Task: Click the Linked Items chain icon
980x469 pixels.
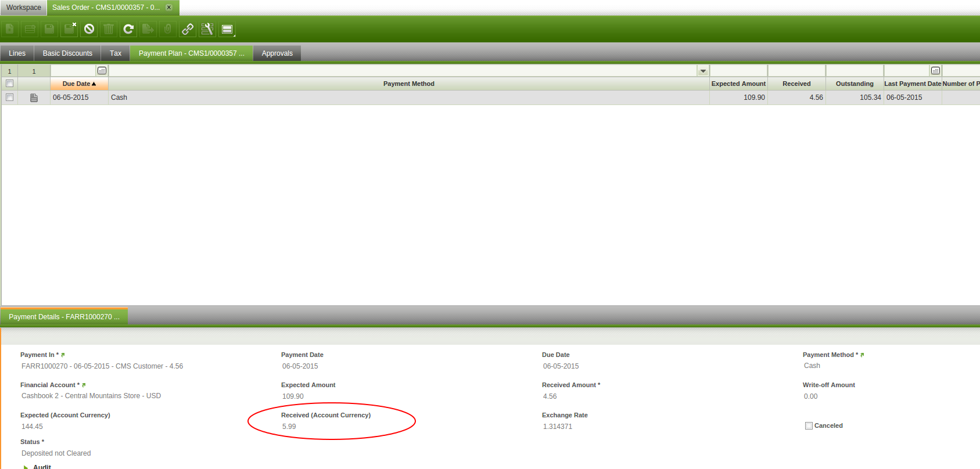Action: point(188,29)
